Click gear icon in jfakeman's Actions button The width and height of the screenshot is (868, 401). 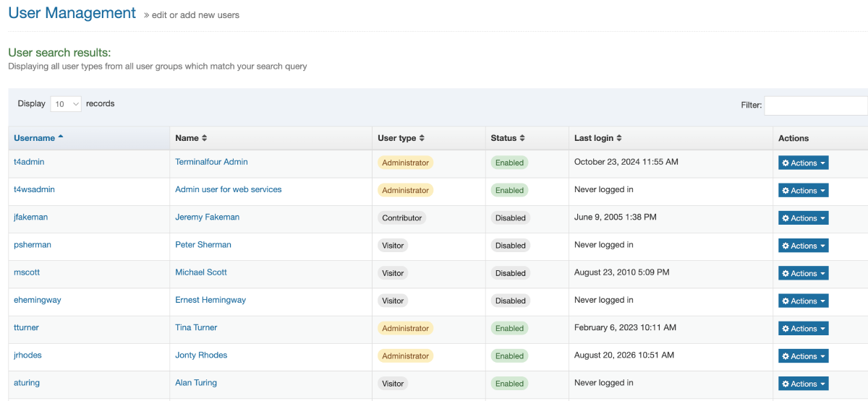pos(786,218)
